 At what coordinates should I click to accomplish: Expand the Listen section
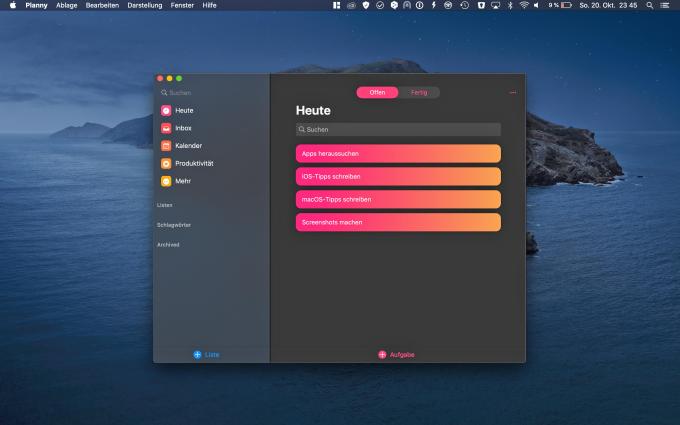(x=164, y=205)
